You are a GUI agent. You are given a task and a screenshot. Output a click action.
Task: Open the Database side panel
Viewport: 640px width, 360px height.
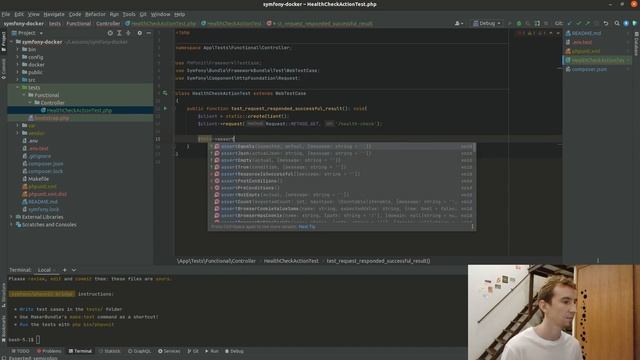tap(636, 44)
